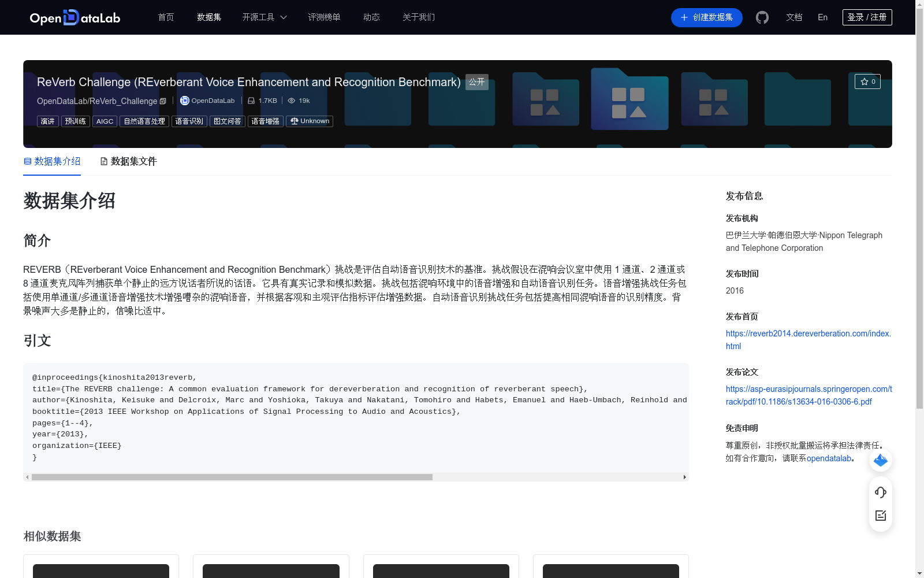Star this dataset
This screenshot has width=924, height=578.
(867, 81)
